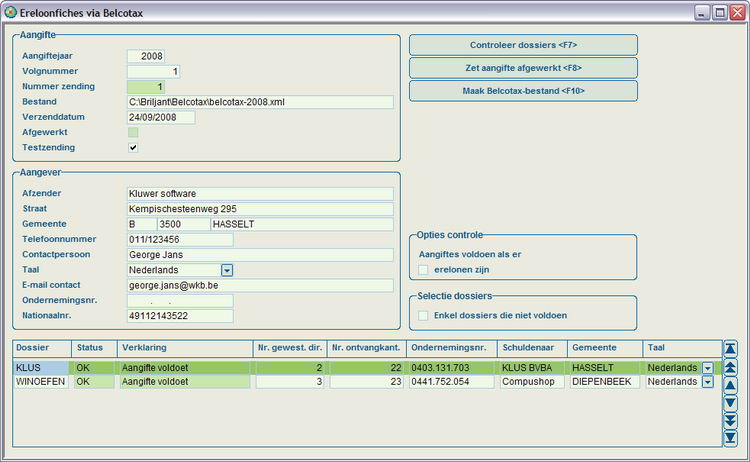
Task: Move up one row with single up arrow
Action: pos(730,385)
